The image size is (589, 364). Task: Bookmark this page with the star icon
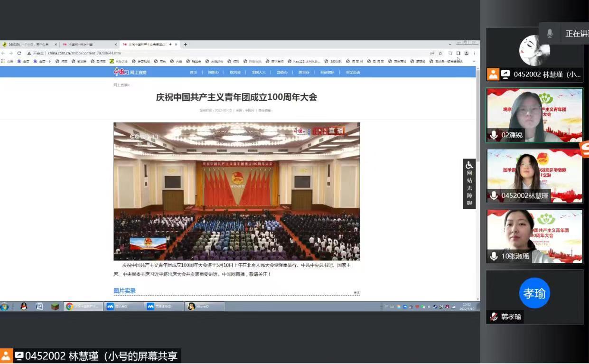(x=440, y=53)
